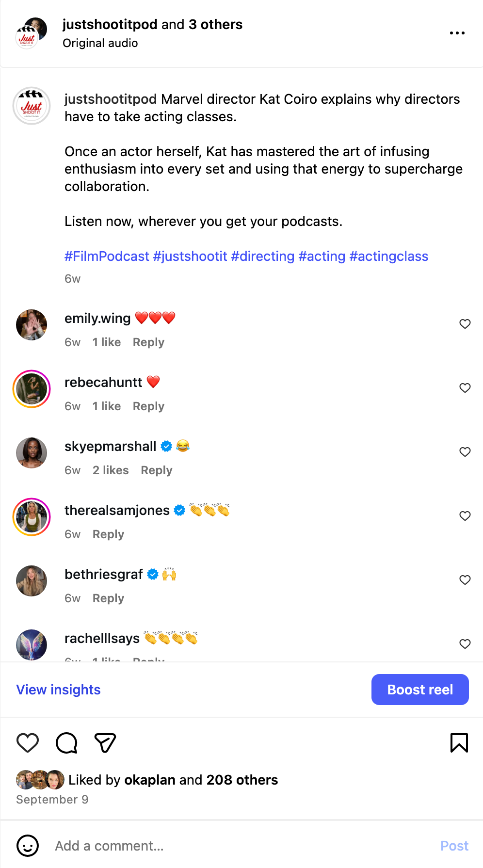The width and height of the screenshot is (483, 868).
Task: Open the "3 others" collaborators list
Action: coord(215,24)
